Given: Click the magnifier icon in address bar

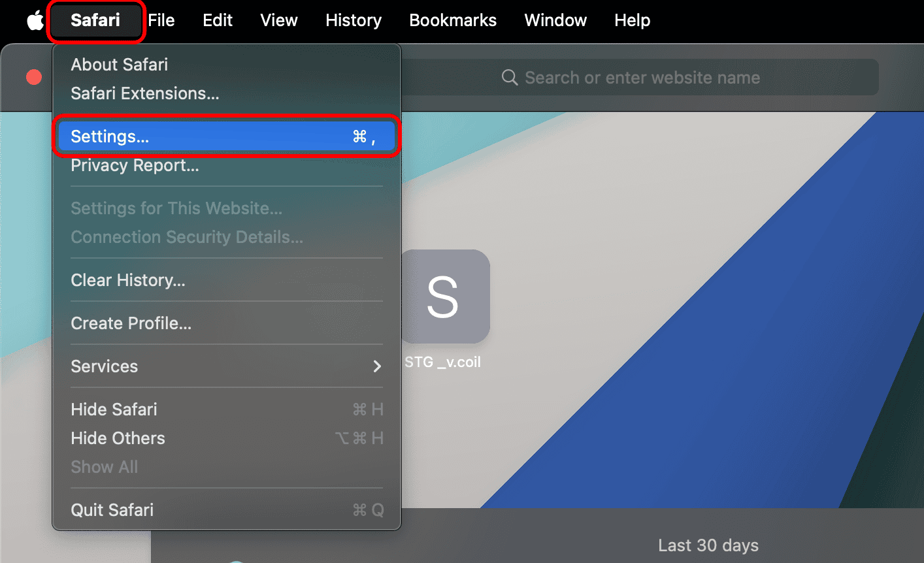Looking at the screenshot, I should tap(509, 78).
